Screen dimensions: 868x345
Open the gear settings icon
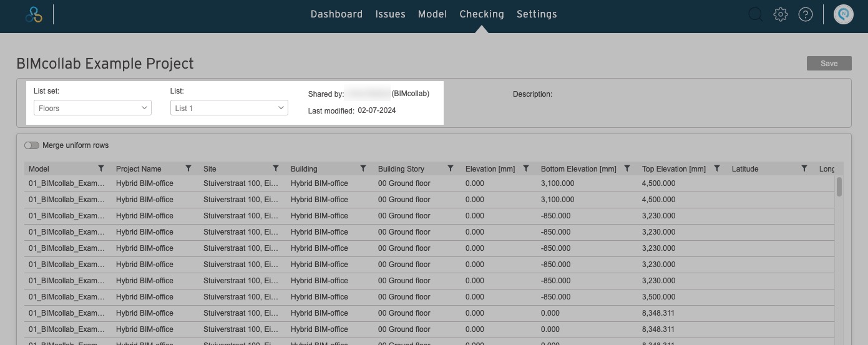coord(781,14)
